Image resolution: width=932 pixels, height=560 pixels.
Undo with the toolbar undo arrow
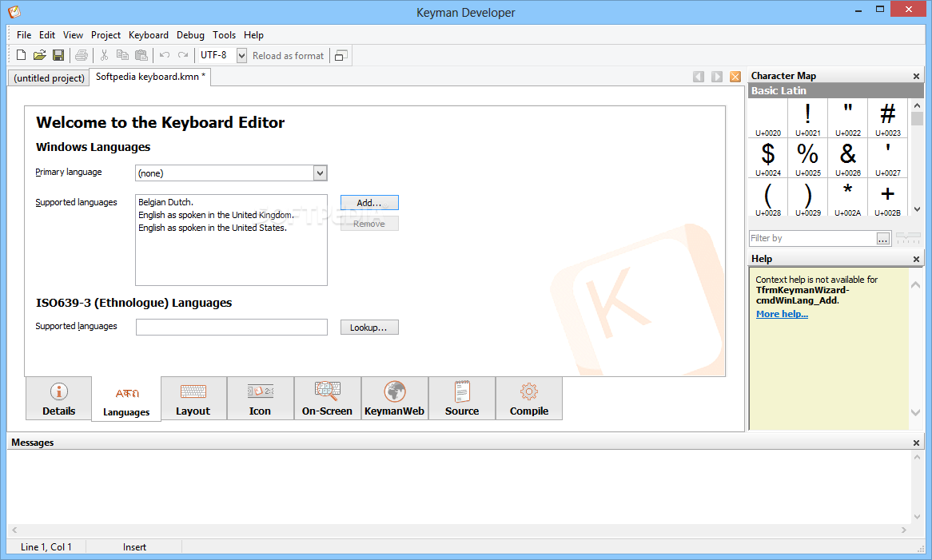[x=165, y=55]
